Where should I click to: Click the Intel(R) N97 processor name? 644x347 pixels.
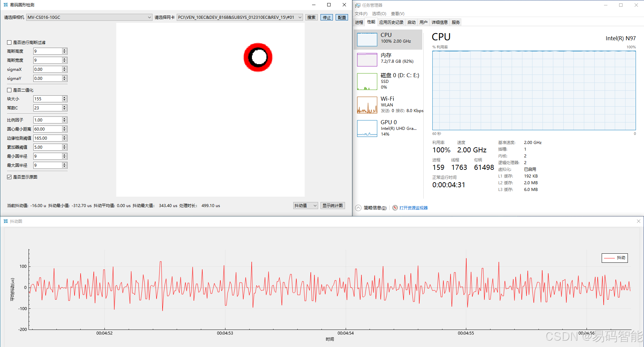(620, 38)
